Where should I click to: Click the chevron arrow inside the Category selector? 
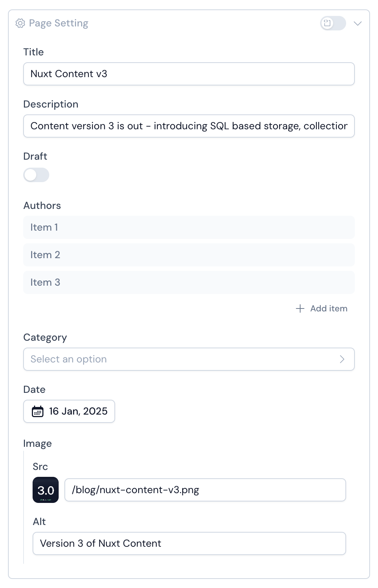click(342, 359)
